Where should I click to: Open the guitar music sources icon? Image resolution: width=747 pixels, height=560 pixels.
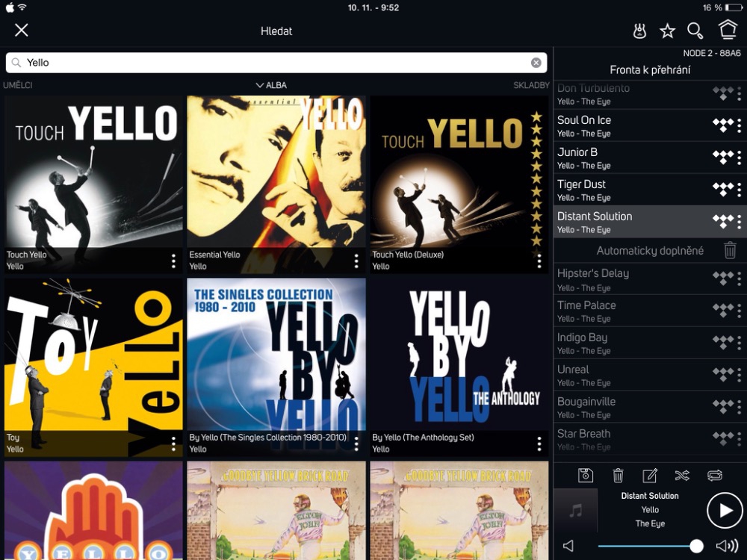point(639,31)
